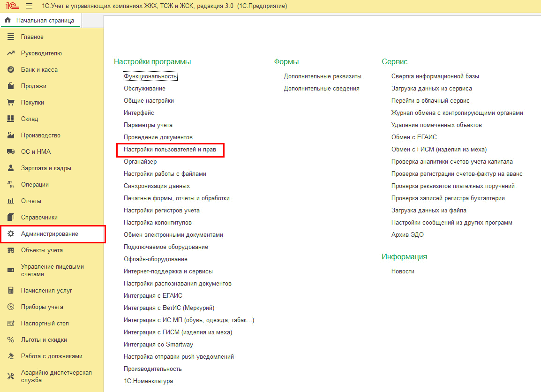Click the Льготы и скидки percent icon
This screenshot has height=392, width=541.
pyautogui.click(x=11, y=340)
